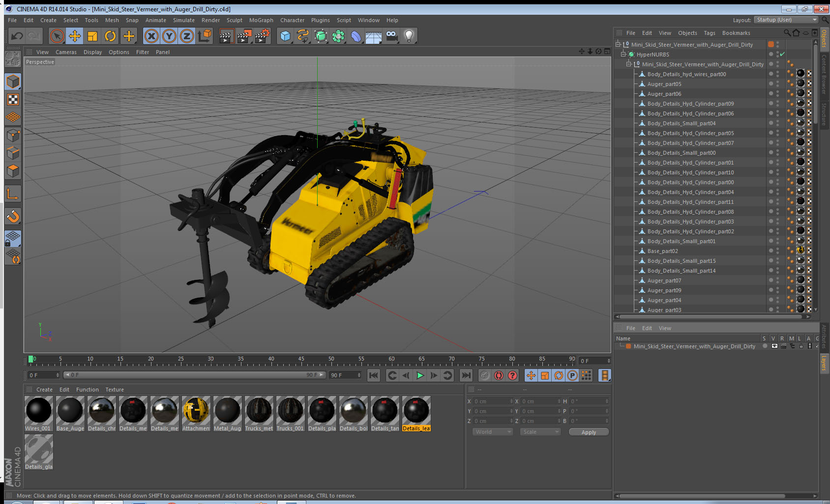Toggle green checkmark on HyperNURBS object
This screenshot has width=830, height=504.
[x=782, y=54]
